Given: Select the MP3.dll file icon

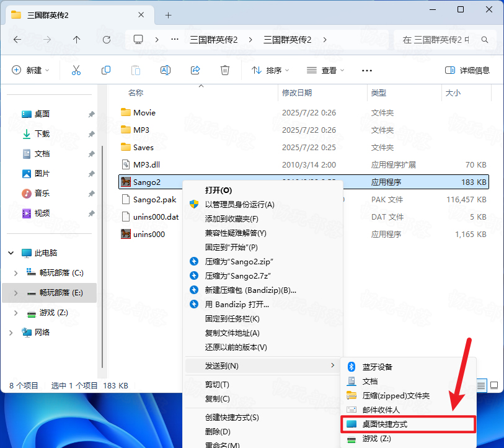Looking at the screenshot, I should [126, 165].
